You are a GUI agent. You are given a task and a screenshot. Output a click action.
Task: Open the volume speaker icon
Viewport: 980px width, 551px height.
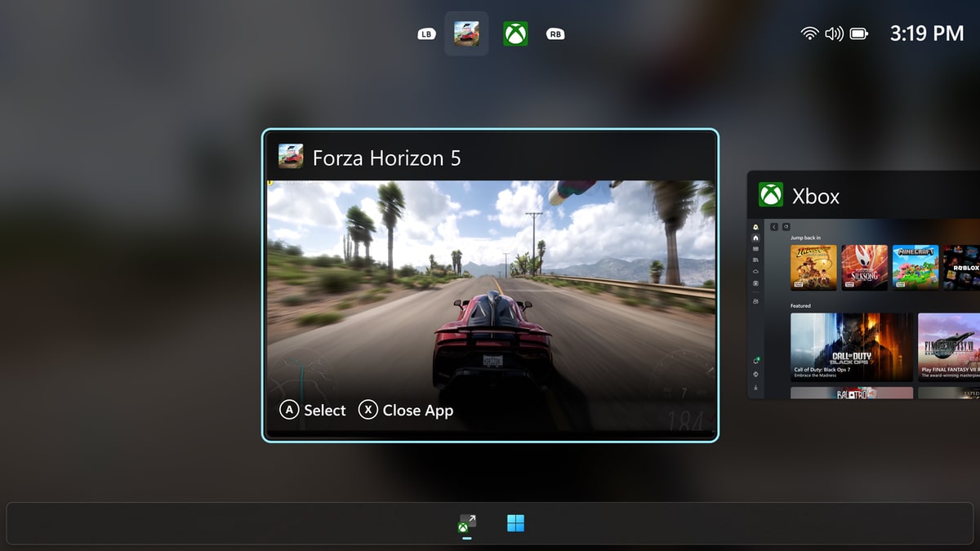click(833, 33)
